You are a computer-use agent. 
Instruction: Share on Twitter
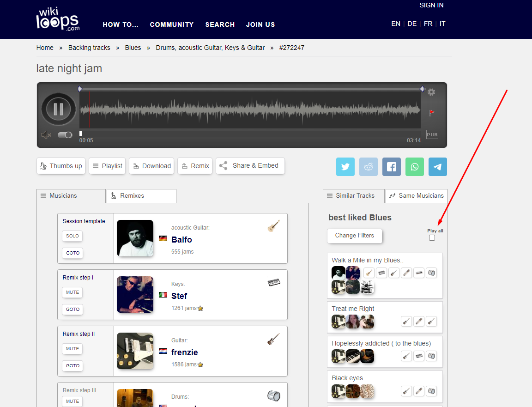coord(345,167)
